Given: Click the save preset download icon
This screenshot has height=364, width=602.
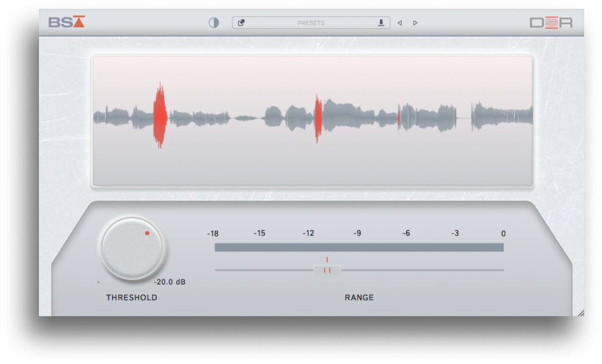Looking at the screenshot, I should click(x=381, y=22).
